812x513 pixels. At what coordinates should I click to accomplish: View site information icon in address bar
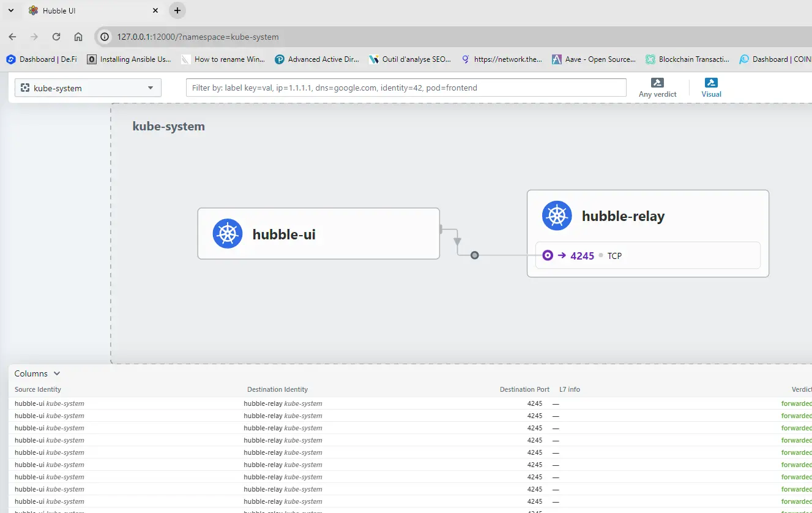pyautogui.click(x=105, y=37)
